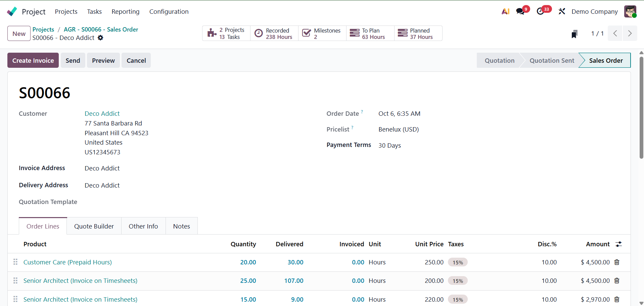The width and height of the screenshot is (644, 306).
Task: Click the debug tools wrench icon
Action: 562,11
